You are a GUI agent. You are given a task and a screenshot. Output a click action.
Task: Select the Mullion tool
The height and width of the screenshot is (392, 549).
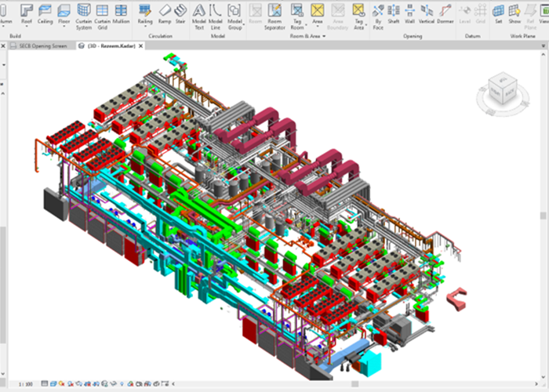[x=121, y=14]
